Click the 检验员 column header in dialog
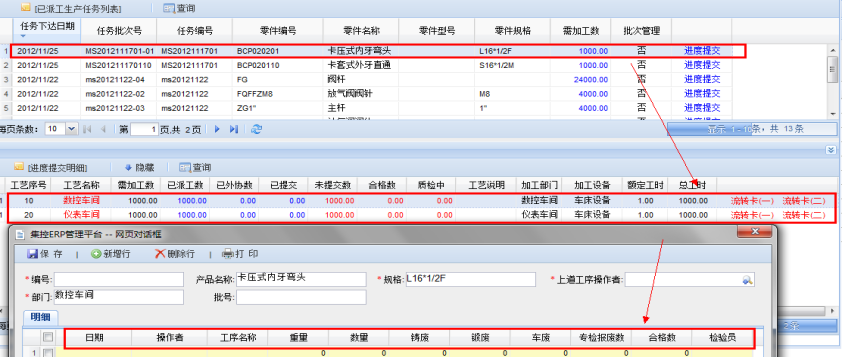Viewport: 844px width, 364px height. pyautogui.click(x=722, y=338)
